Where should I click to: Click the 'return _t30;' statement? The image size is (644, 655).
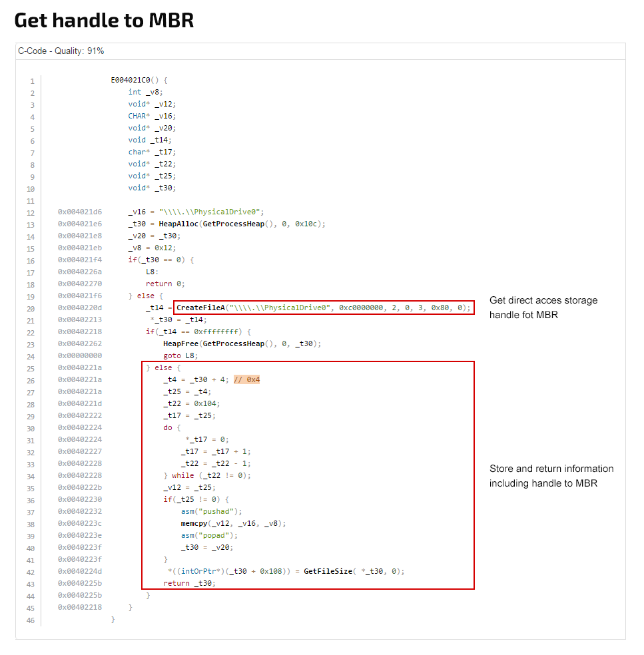point(189,584)
